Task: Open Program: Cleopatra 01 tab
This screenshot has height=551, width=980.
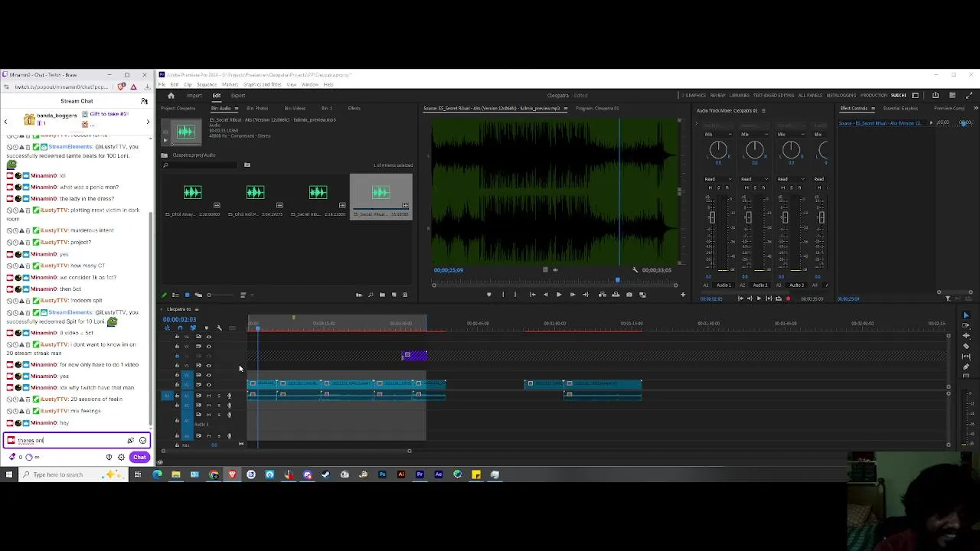Action: point(597,109)
